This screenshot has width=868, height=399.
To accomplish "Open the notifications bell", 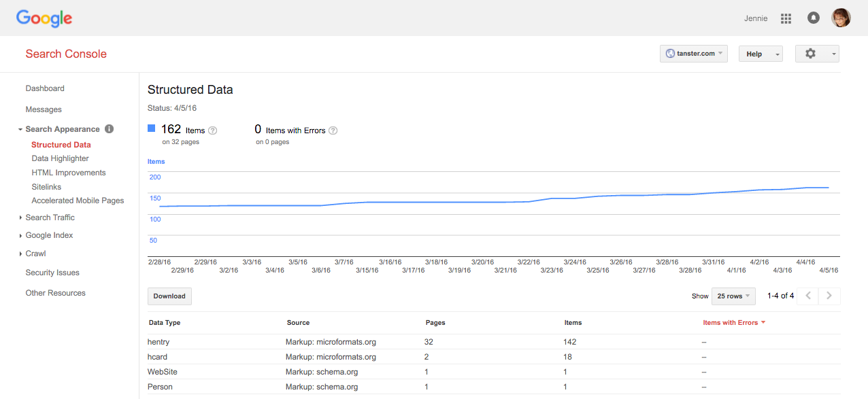I will click(x=813, y=18).
